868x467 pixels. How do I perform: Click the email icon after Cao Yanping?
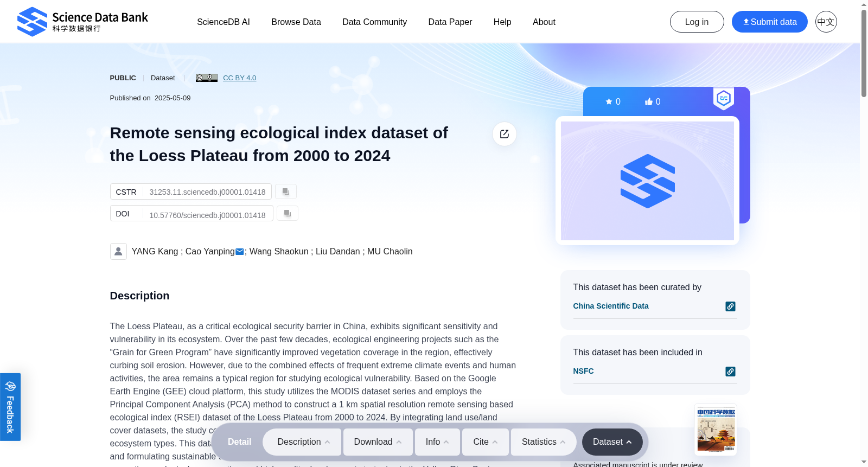[240, 252]
